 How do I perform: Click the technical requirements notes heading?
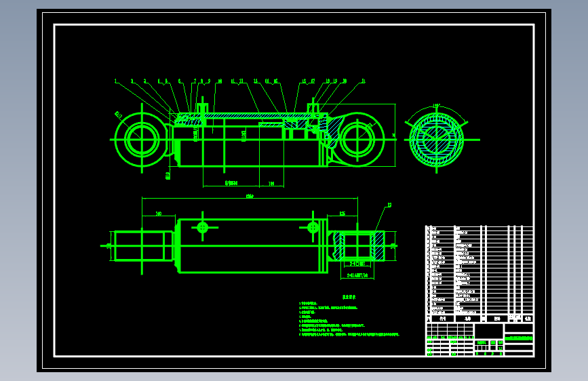tap(349, 297)
